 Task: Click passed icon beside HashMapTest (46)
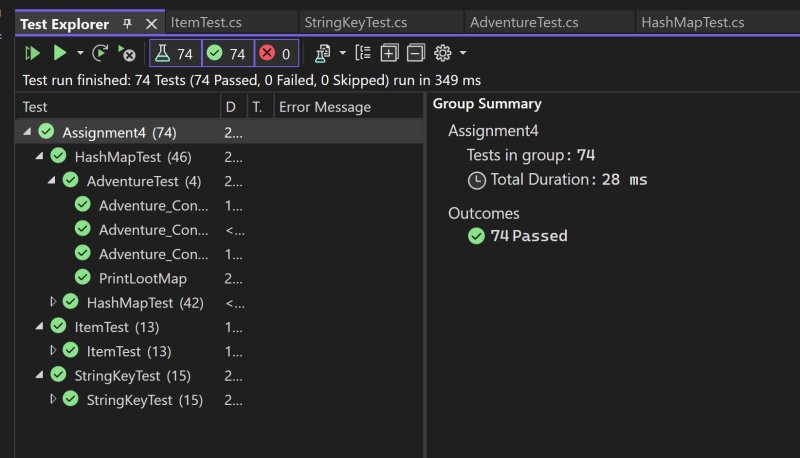[x=59, y=156]
